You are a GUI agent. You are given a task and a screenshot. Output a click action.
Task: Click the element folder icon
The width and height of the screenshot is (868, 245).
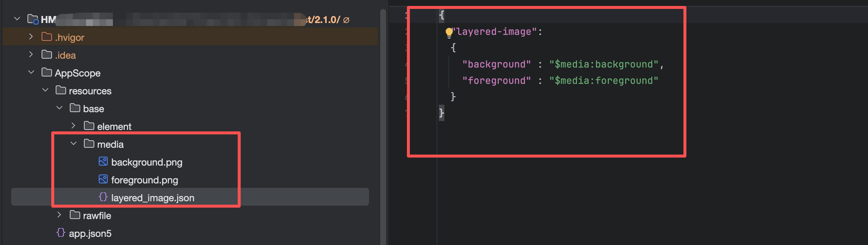89,126
